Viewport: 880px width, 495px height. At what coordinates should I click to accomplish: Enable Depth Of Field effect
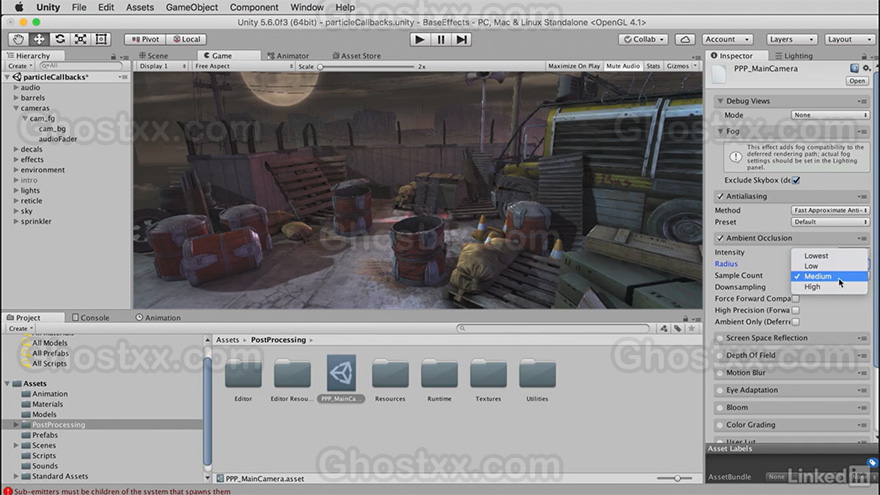coord(720,355)
